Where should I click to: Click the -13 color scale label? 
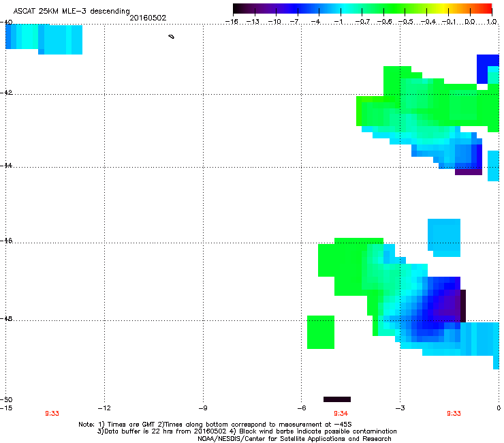(x=253, y=22)
